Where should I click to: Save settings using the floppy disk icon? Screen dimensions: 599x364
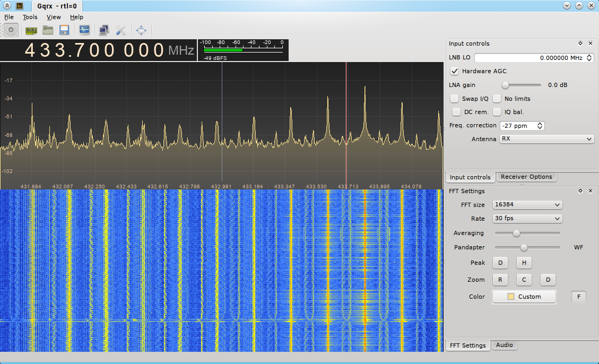[64, 30]
